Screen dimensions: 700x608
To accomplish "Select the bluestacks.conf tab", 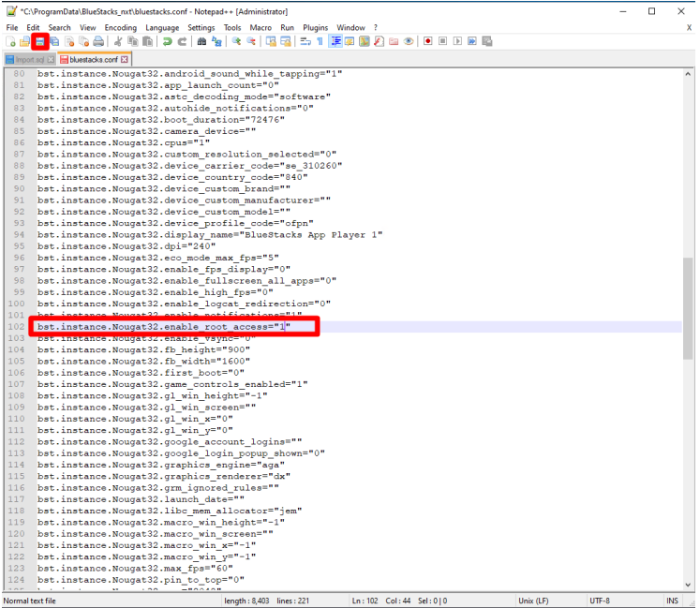I will click(x=94, y=60).
